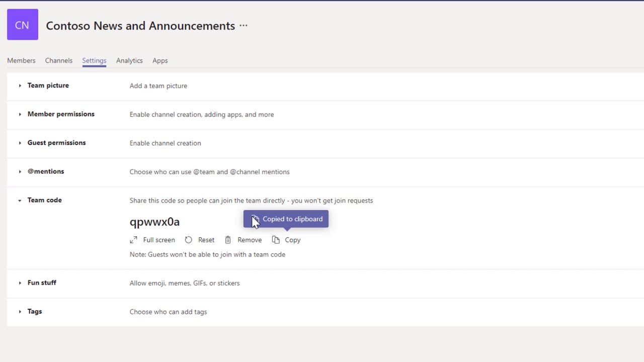
Task: Click Enable channel creation, adding apps text
Action: 202,115
